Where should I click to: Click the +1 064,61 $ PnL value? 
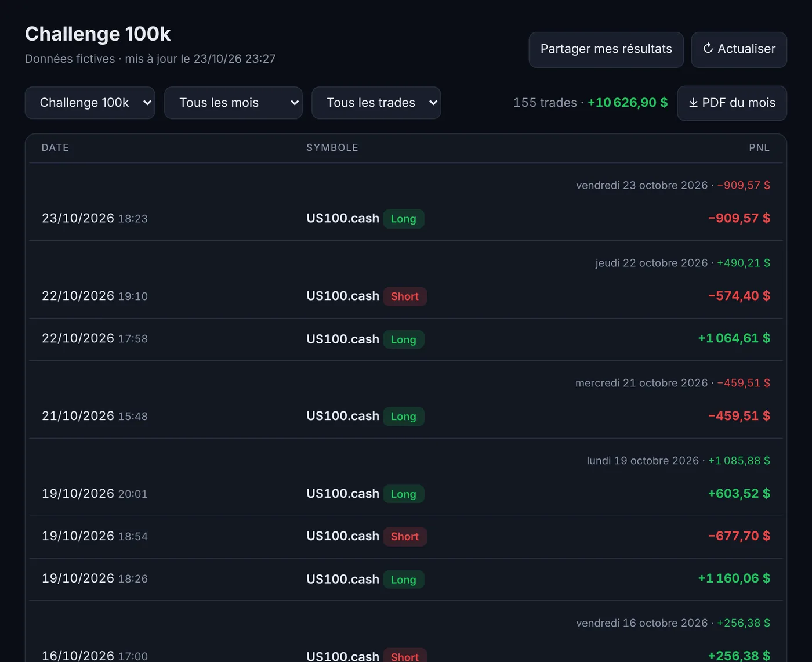734,338
